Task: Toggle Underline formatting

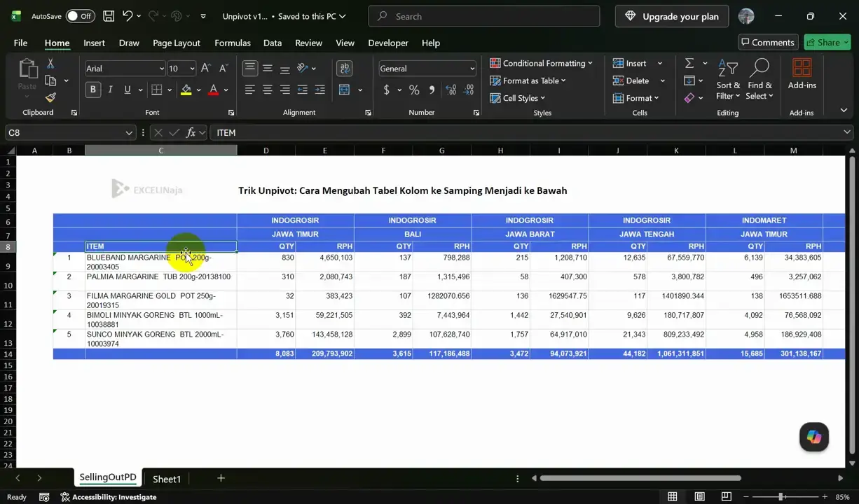Action: 127,90
